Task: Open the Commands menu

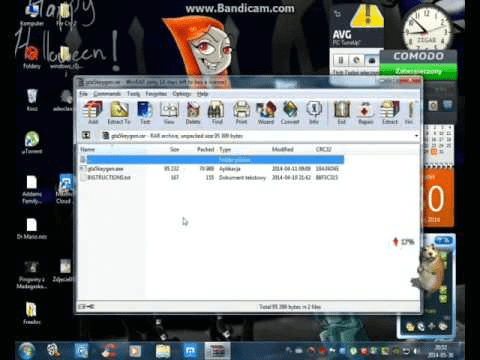Action: (107, 94)
